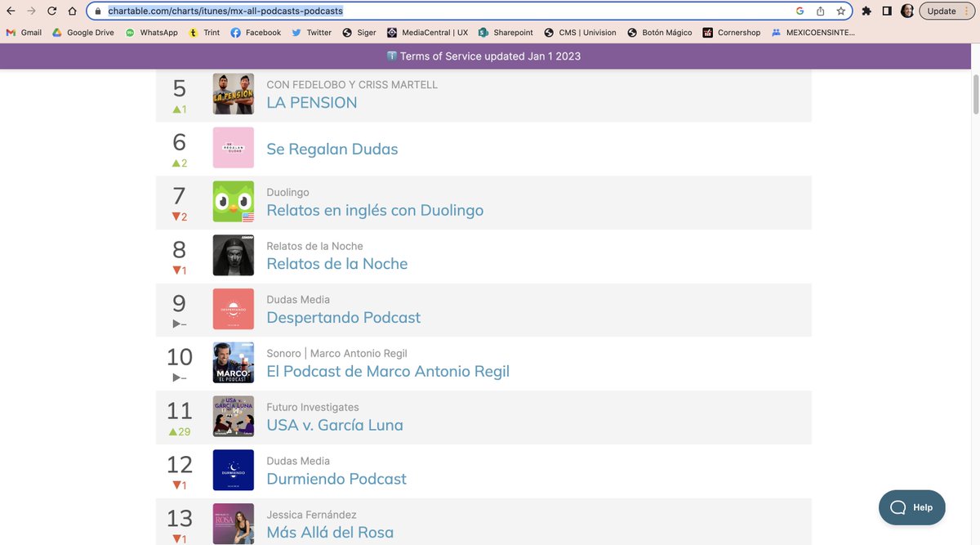The width and height of the screenshot is (980, 545).
Task: Click the Terms of Service updated banner
Action: pyautogui.click(x=483, y=56)
